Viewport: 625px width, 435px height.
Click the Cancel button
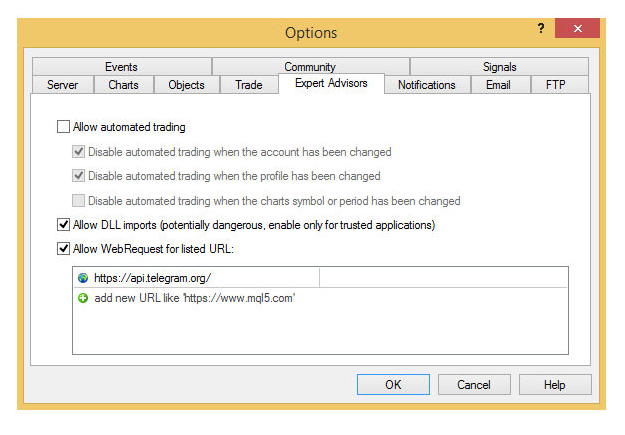tap(474, 385)
